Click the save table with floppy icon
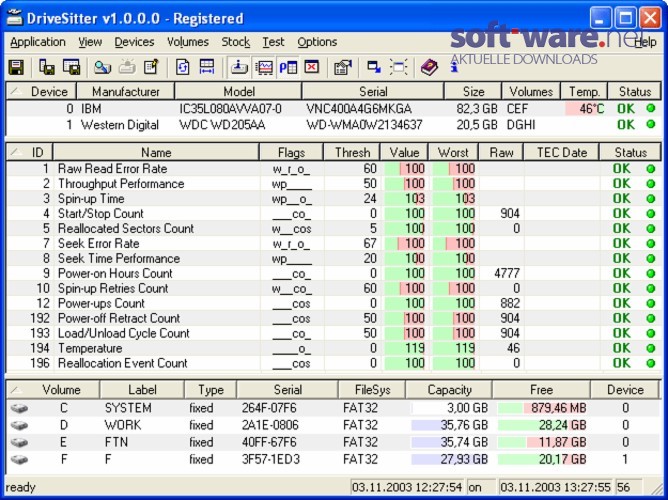The image size is (668, 500). tap(71, 67)
